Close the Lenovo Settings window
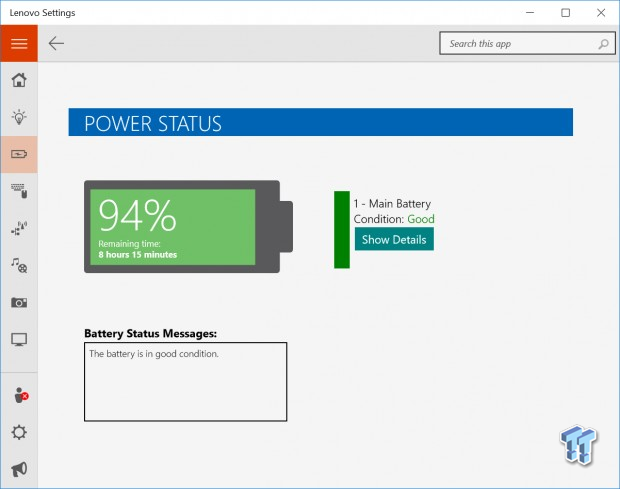The width and height of the screenshot is (620, 489). [x=601, y=13]
